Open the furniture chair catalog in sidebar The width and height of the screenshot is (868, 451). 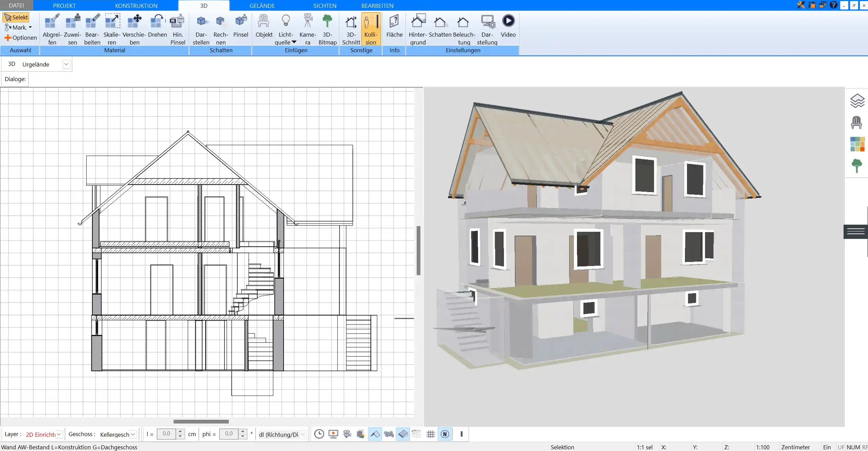[856, 122]
